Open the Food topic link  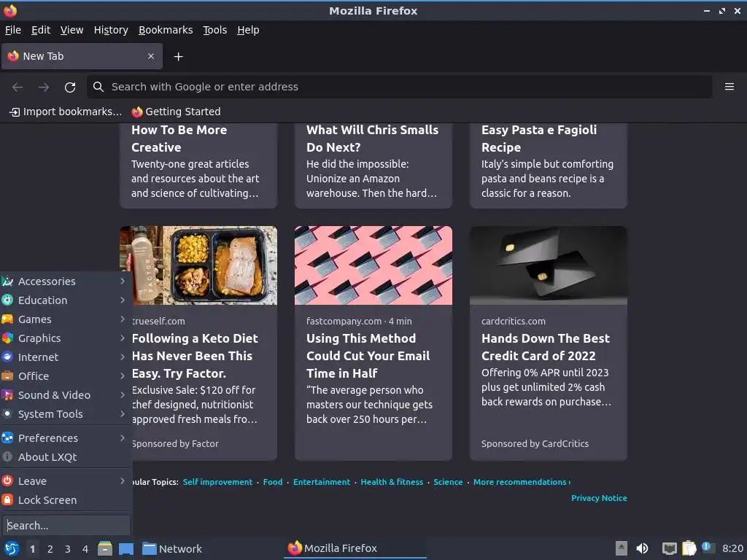tap(273, 482)
